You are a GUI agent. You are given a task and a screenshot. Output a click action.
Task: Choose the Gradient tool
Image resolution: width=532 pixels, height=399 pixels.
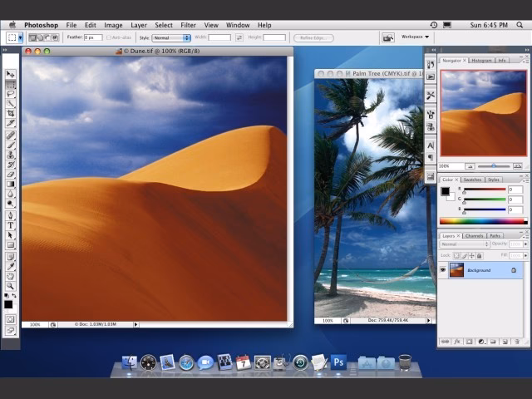11,184
